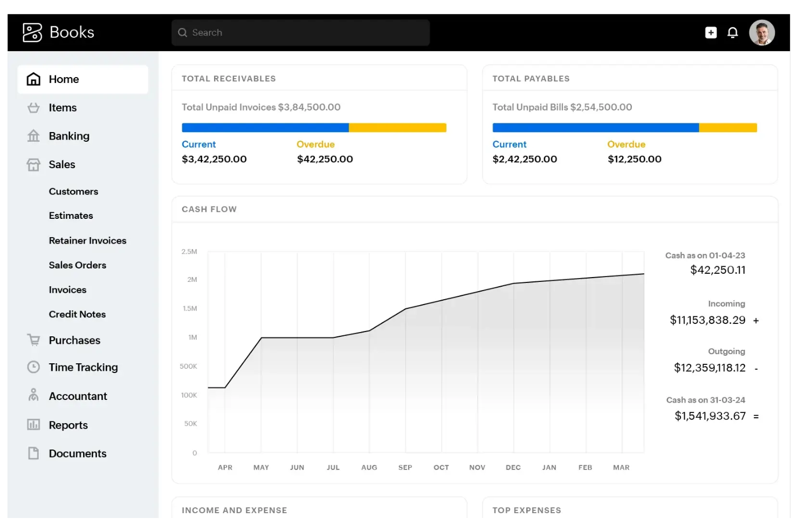798x532 pixels.
Task: Open the Invoices section
Action: pos(67,289)
